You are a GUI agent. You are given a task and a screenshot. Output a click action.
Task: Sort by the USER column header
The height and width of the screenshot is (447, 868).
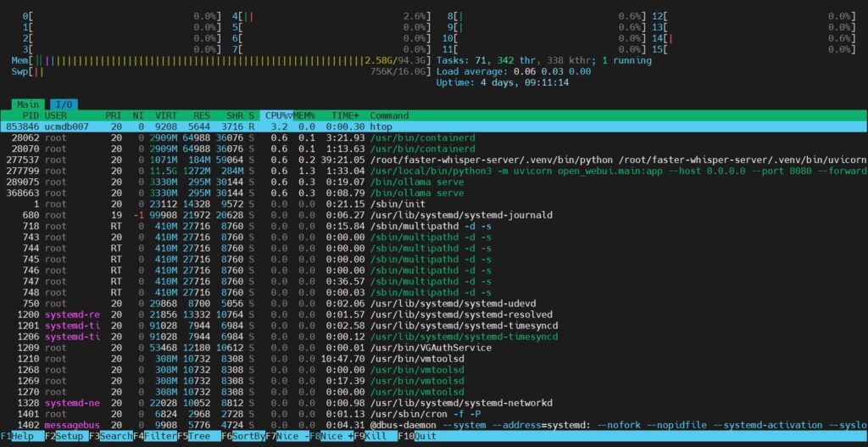click(55, 115)
